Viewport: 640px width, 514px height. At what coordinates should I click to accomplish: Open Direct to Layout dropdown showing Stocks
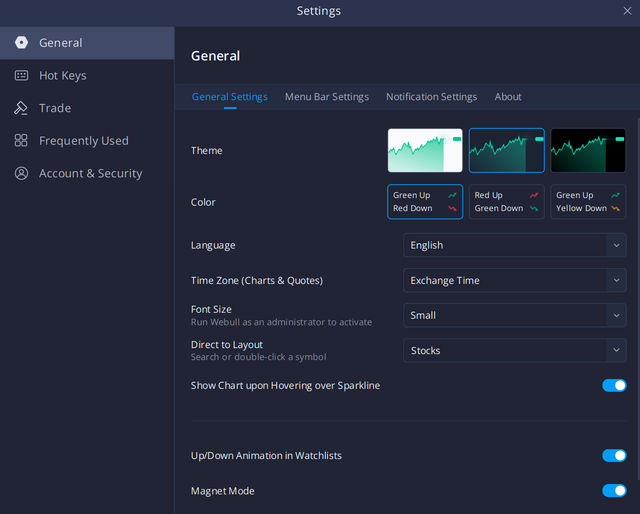(515, 350)
